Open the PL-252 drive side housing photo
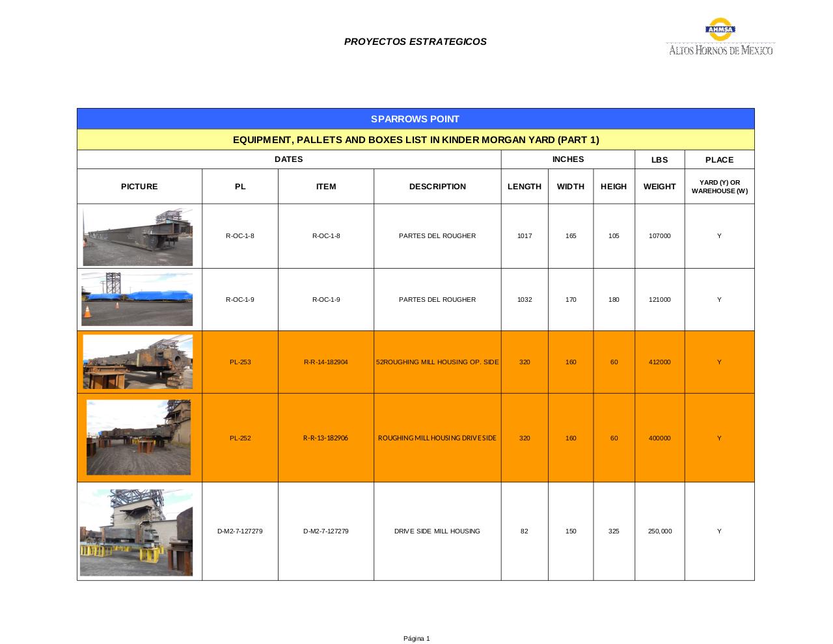 click(137, 437)
